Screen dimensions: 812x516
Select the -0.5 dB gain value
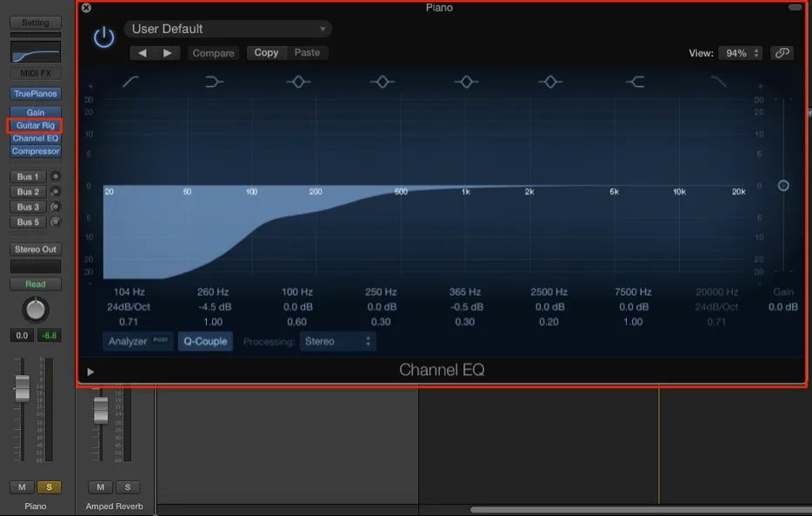click(467, 306)
